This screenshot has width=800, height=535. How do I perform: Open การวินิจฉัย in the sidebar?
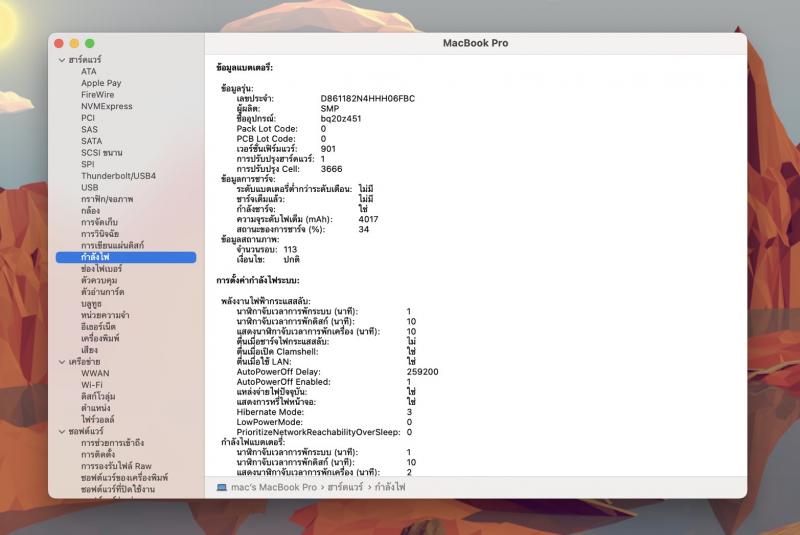coord(100,234)
